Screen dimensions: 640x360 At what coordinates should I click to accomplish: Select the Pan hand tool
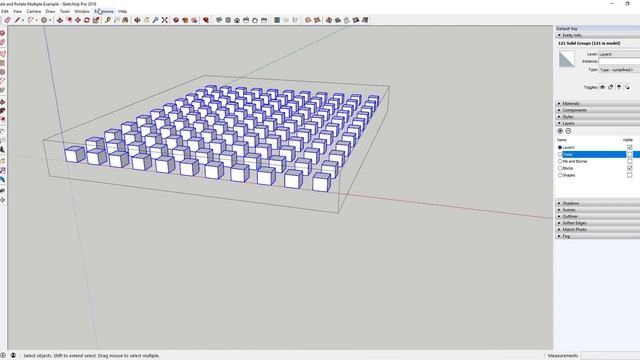pos(147,20)
